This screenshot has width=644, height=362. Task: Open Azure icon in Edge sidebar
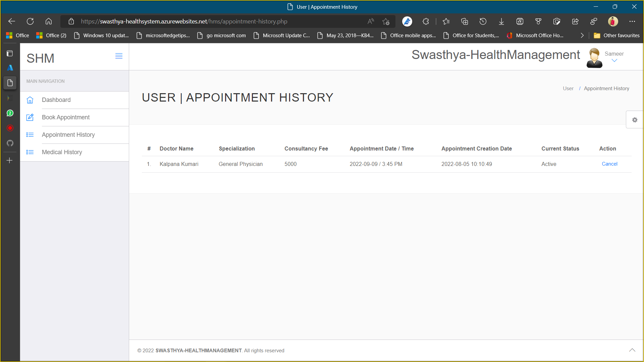10,68
